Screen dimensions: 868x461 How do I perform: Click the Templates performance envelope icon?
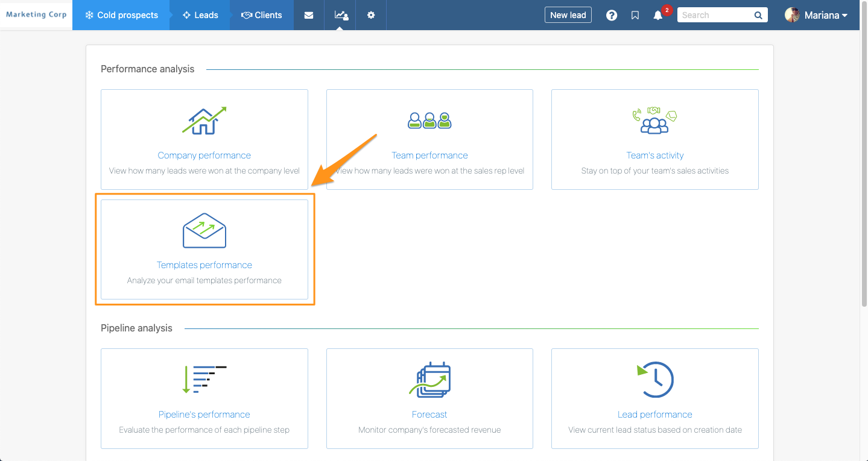(204, 231)
